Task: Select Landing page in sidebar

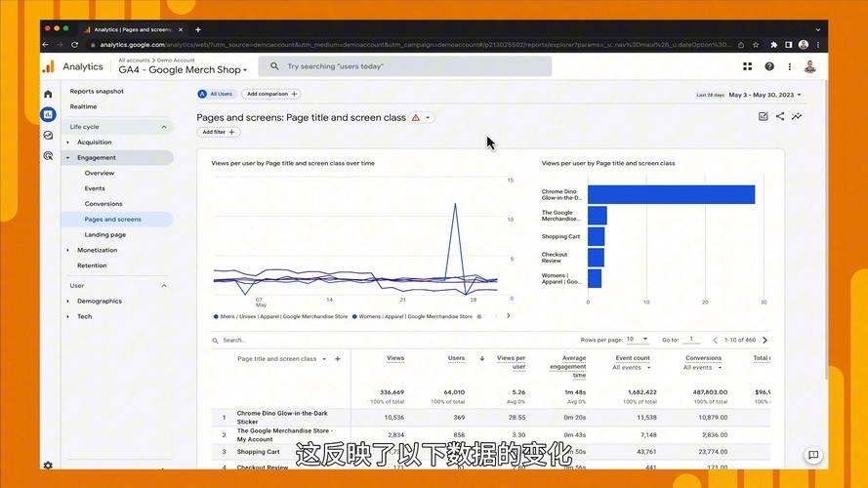Action: click(104, 234)
